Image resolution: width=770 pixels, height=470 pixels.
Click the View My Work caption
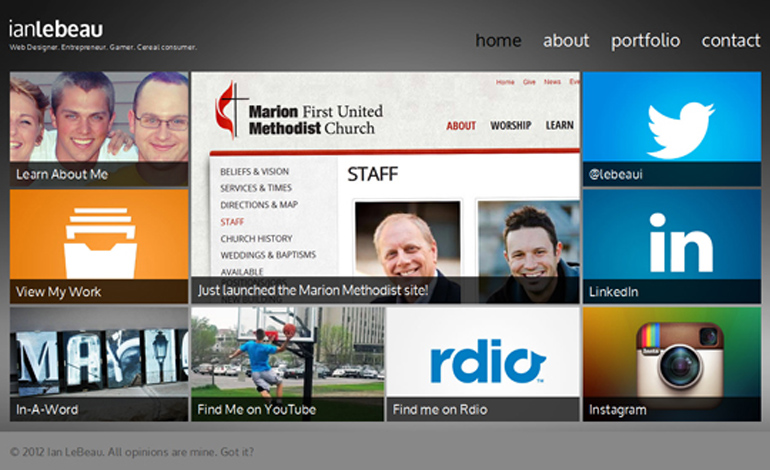click(58, 292)
